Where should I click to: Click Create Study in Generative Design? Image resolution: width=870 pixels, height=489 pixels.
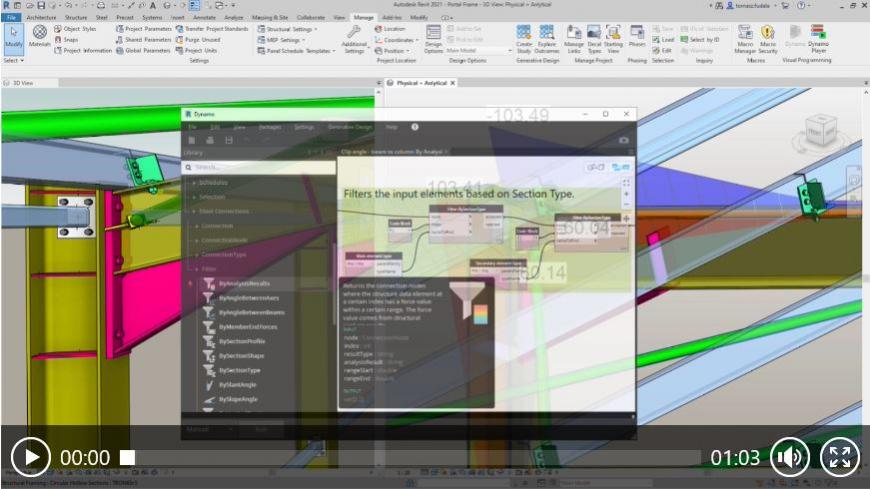pos(524,39)
